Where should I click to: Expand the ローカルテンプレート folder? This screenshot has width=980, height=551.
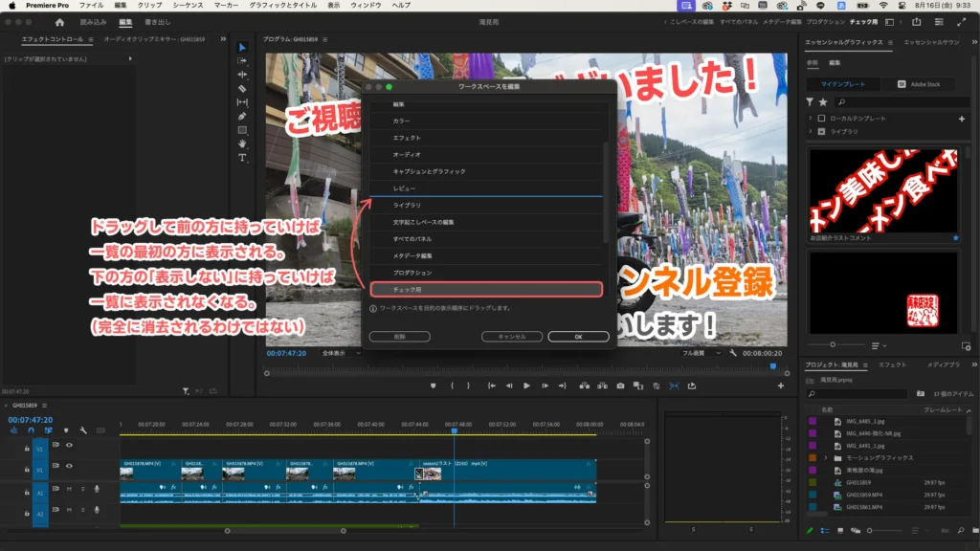click(x=811, y=119)
